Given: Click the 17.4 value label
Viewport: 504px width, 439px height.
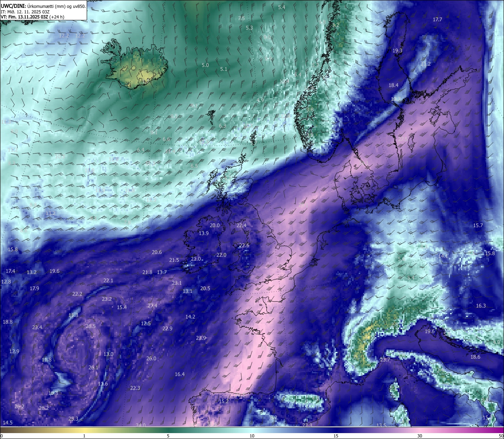Looking at the screenshot, I should pos(10,271).
